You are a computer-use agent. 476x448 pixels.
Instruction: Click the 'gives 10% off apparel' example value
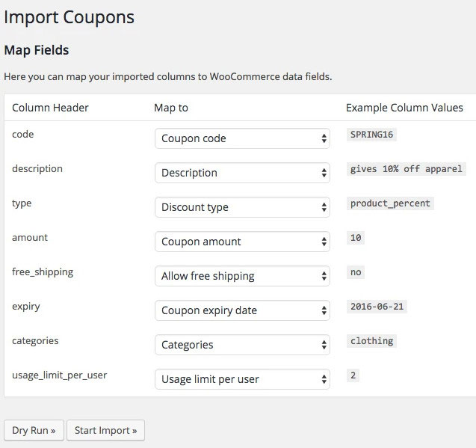[407, 169]
